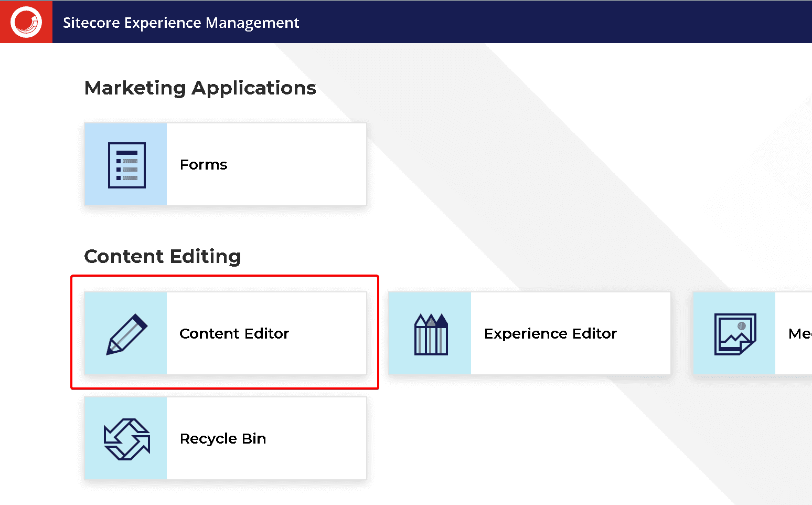
Task: Launch Content Editor via its text label
Action: pyautogui.click(x=234, y=334)
